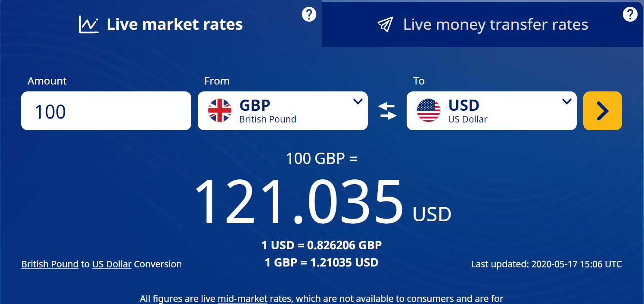Follow the mid-market link
This screenshot has height=304, width=644.
(243, 298)
